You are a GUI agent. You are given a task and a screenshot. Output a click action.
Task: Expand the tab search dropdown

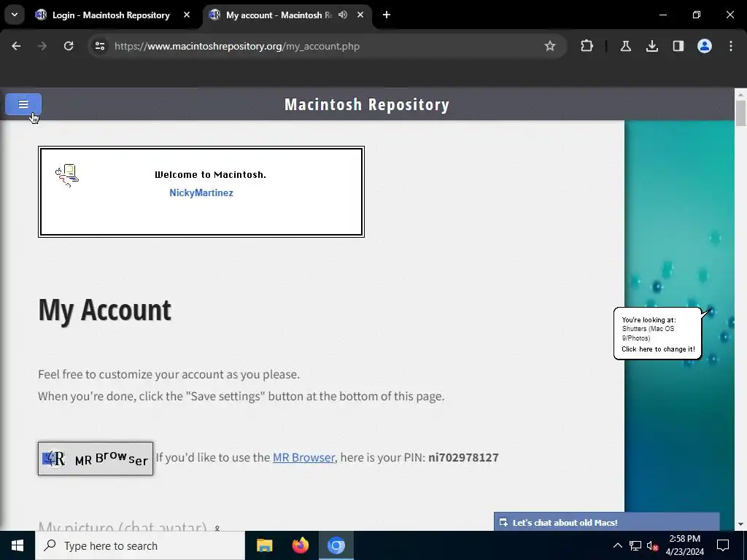pyautogui.click(x=15, y=15)
